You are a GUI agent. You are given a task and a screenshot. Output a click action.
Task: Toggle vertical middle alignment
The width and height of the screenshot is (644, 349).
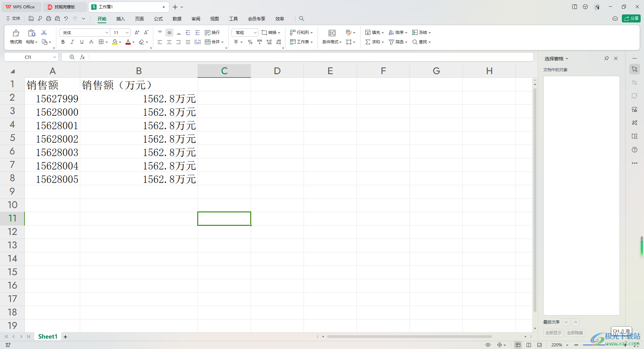(x=169, y=33)
